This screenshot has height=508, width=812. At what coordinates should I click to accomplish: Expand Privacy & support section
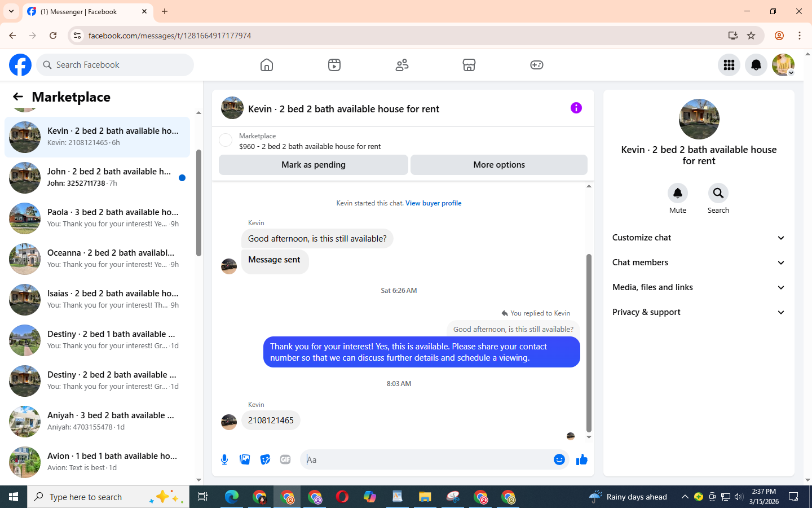[699, 312]
